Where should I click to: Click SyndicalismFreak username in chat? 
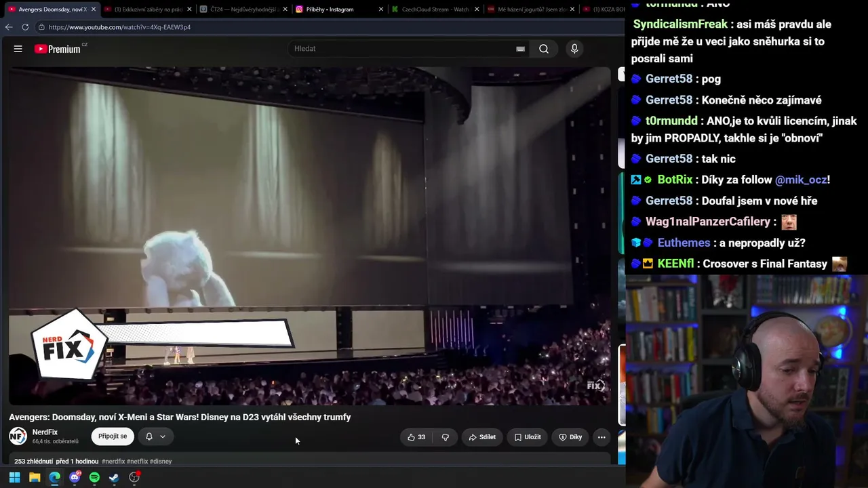coord(680,24)
